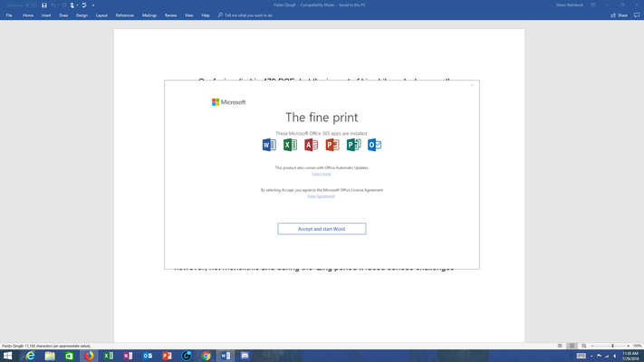Switch to the Layout tab
Viewport: 644px width, 362px height.
[101, 15]
